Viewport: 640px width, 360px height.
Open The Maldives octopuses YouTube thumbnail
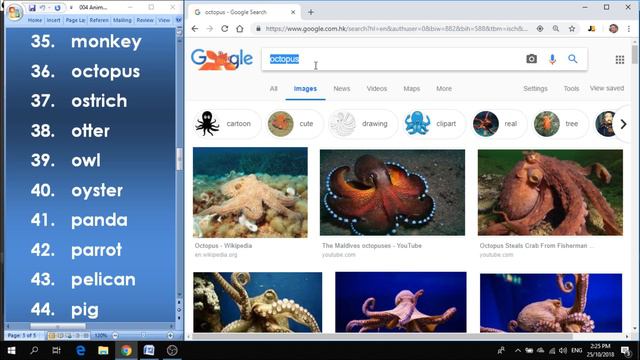coord(392,192)
